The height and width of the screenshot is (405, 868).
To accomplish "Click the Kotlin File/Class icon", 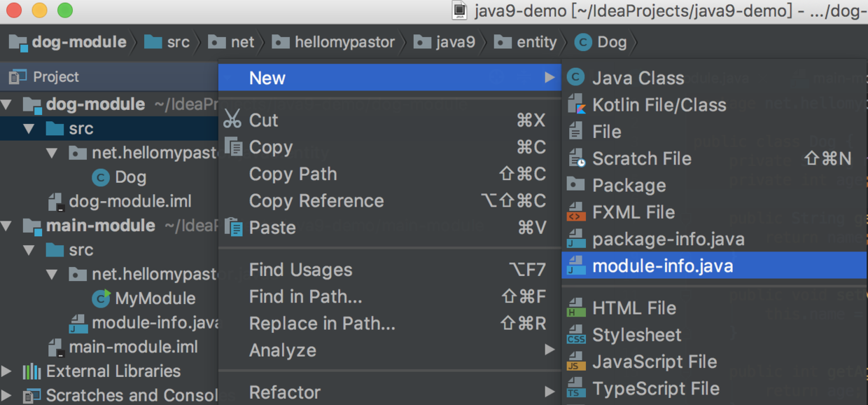I will [x=575, y=105].
